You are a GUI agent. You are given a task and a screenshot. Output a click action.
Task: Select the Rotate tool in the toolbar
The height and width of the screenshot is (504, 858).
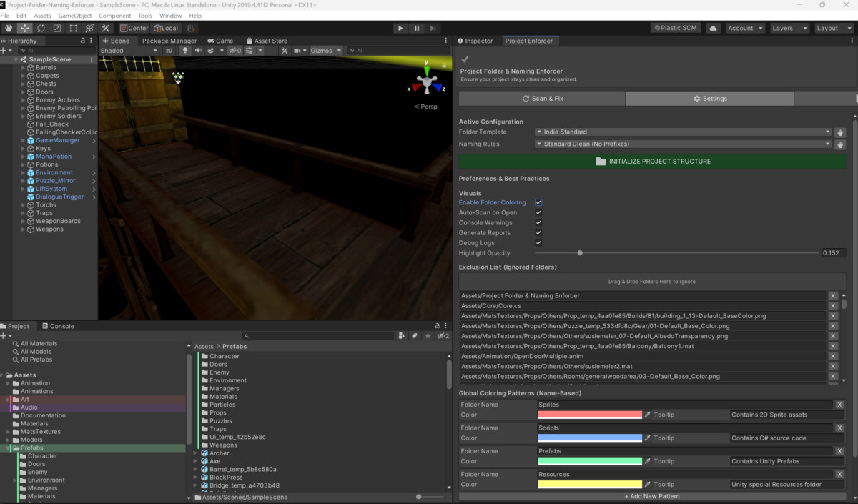tap(41, 28)
